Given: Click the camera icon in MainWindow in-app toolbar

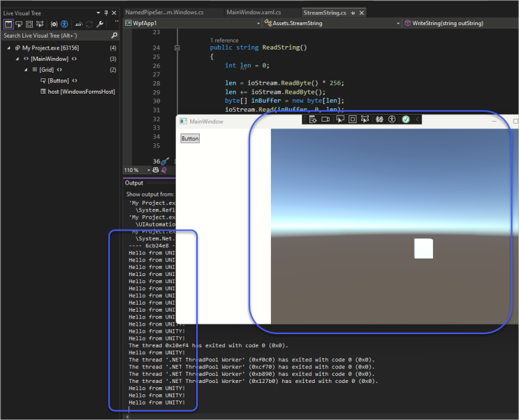Looking at the screenshot, I should [x=326, y=120].
